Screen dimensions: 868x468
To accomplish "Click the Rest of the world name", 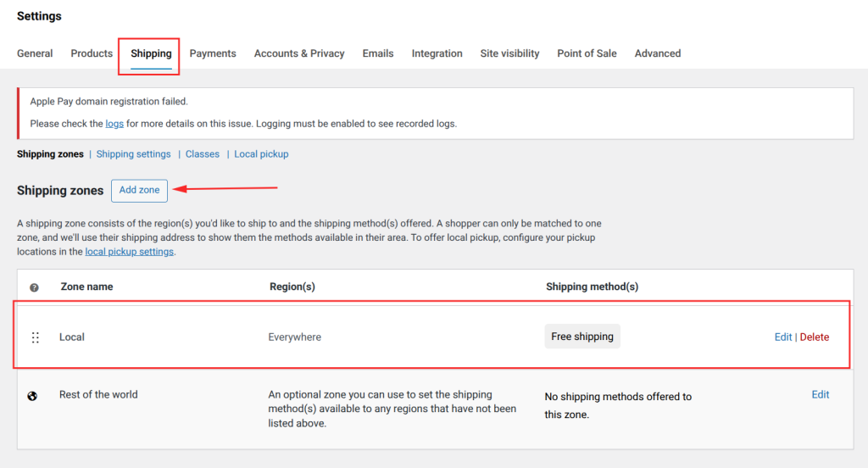I will tap(98, 395).
